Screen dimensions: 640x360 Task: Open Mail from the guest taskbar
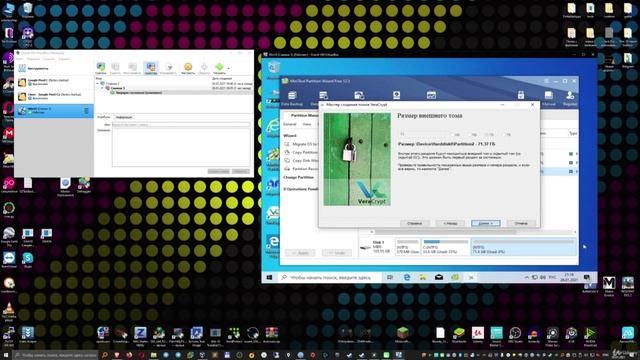(439, 278)
